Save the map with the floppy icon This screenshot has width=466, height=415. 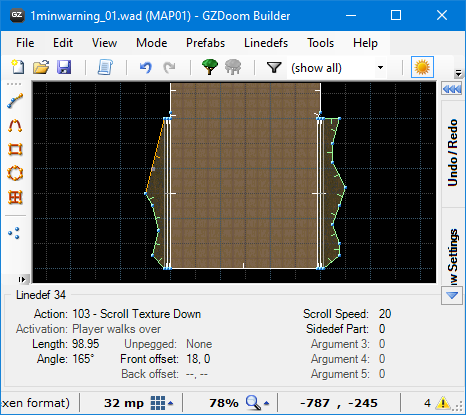64,67
